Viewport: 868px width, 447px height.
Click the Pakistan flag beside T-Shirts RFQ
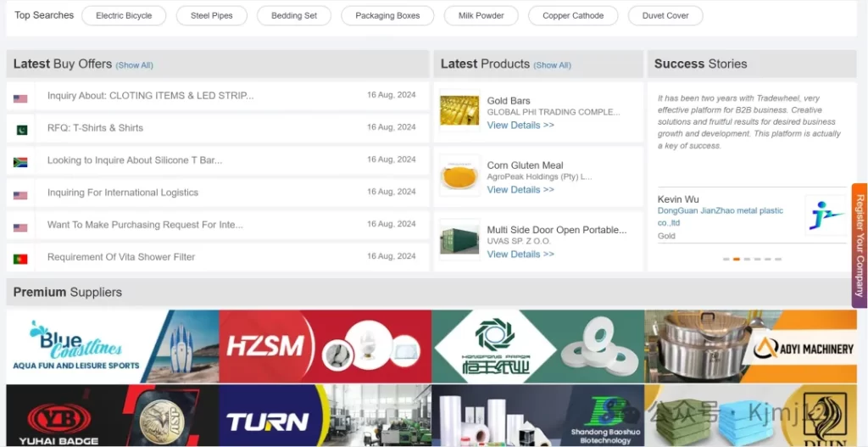click(20, 130)
